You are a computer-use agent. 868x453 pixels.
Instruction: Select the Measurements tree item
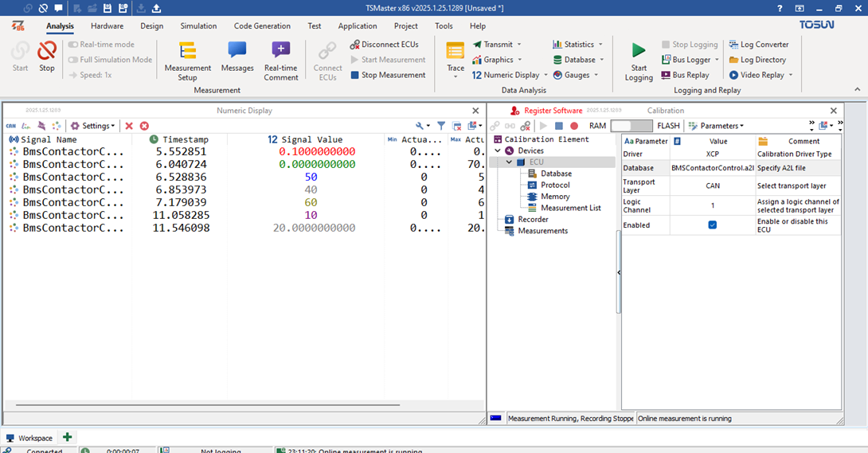pyautogui.click(x=542, y=231)
